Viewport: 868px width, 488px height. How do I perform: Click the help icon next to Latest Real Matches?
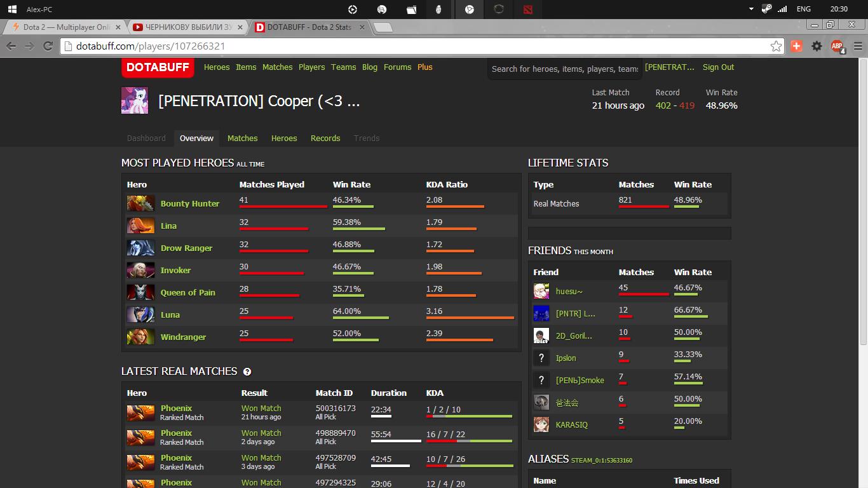tap(247, 372)
